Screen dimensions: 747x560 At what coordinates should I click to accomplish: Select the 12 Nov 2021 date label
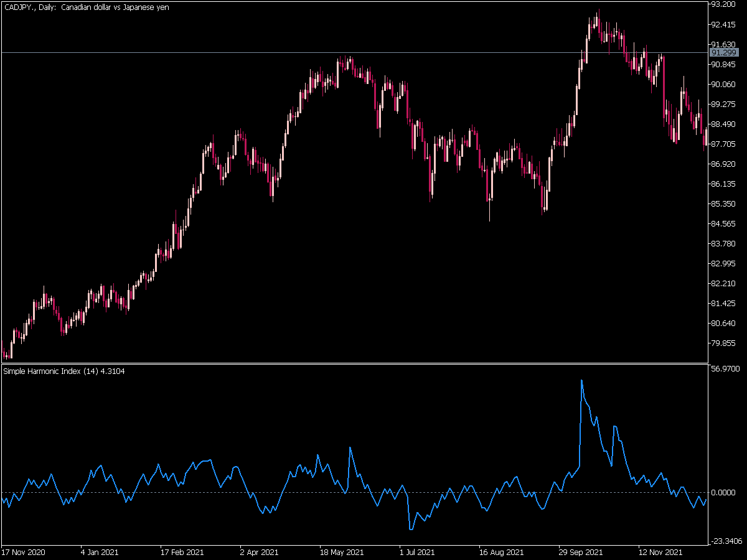(x=660, y=552)
